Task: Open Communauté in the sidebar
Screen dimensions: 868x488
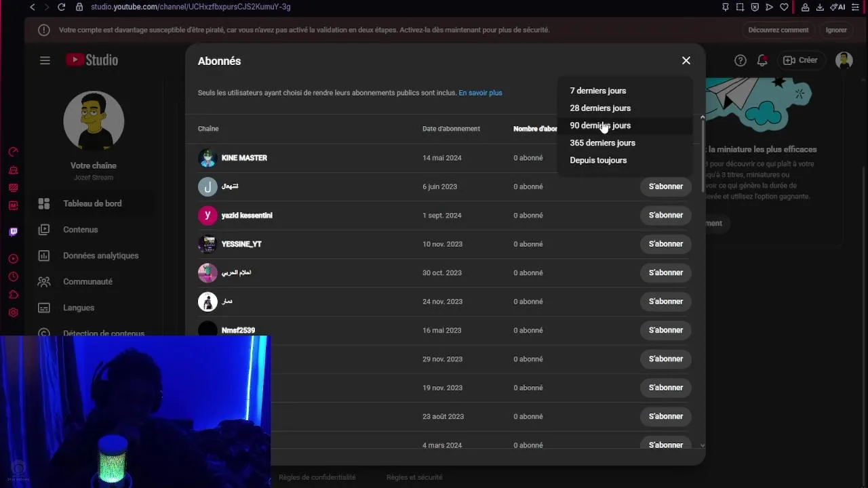Action: pyautogui.click(x=94, y=281)
